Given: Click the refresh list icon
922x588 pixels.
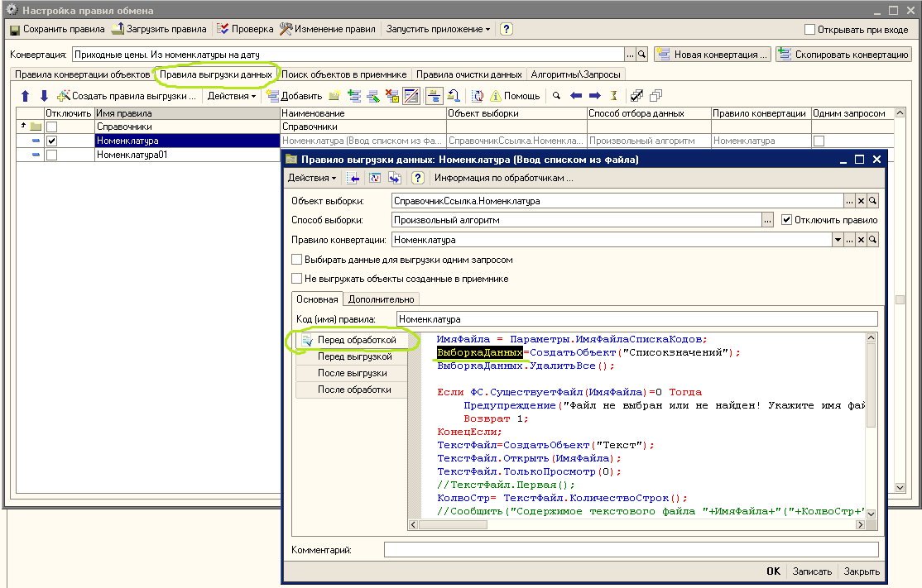Looking at the screenshot, I should 478,96.
